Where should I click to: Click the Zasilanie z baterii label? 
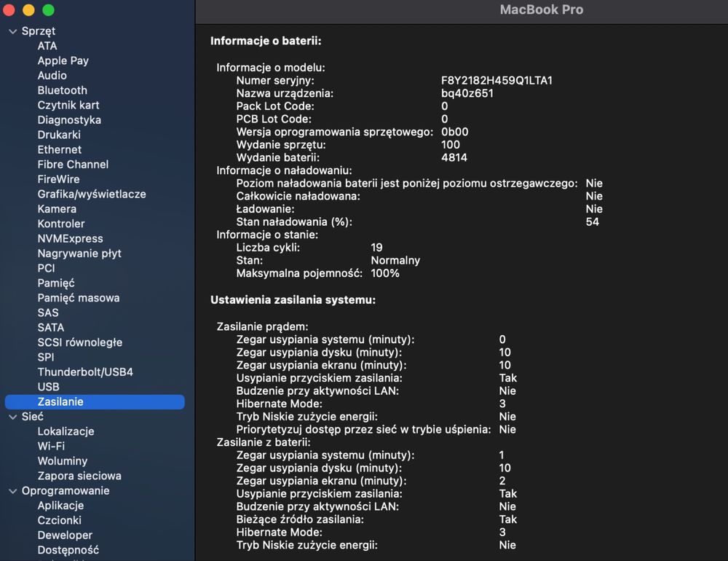[x=264, y=442]
